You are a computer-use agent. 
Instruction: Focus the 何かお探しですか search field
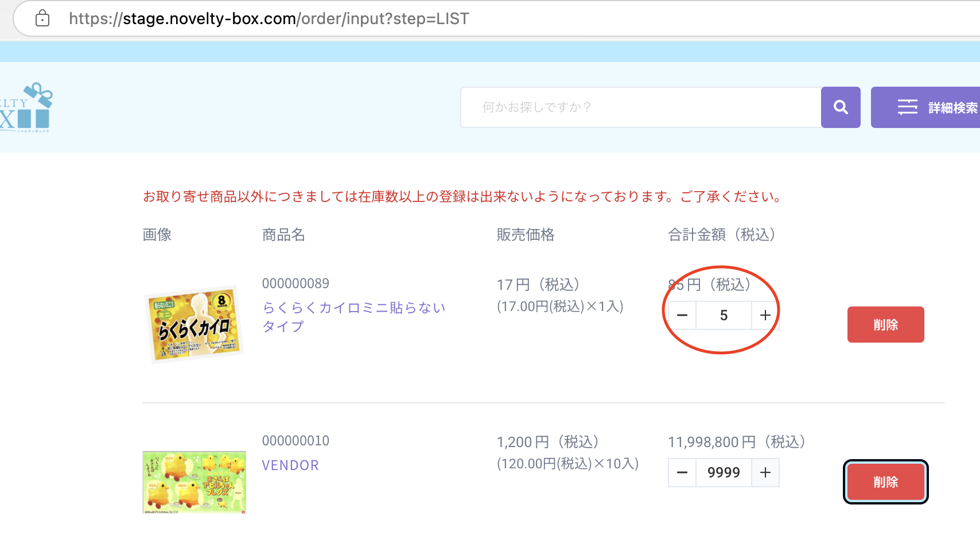pos(640,107)
